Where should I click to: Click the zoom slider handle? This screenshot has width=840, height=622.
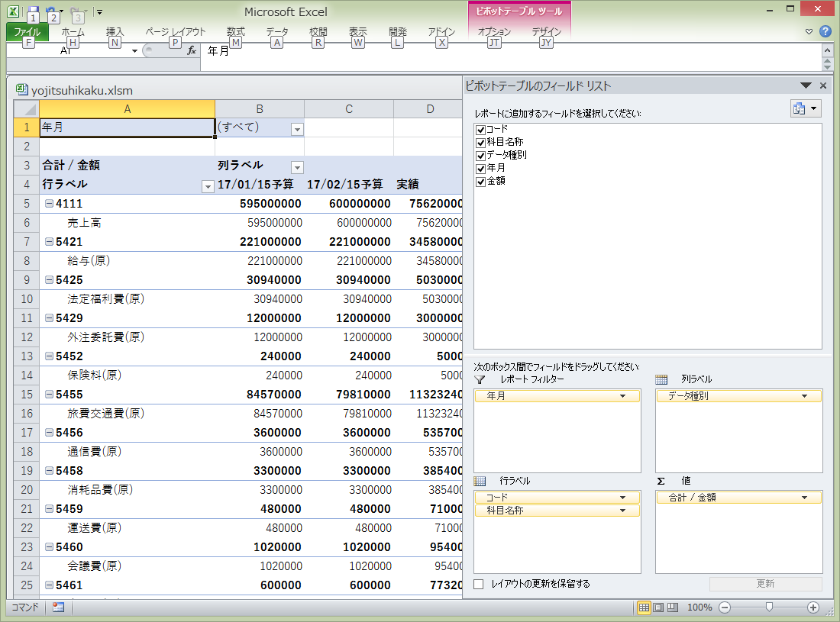point(769,607)
